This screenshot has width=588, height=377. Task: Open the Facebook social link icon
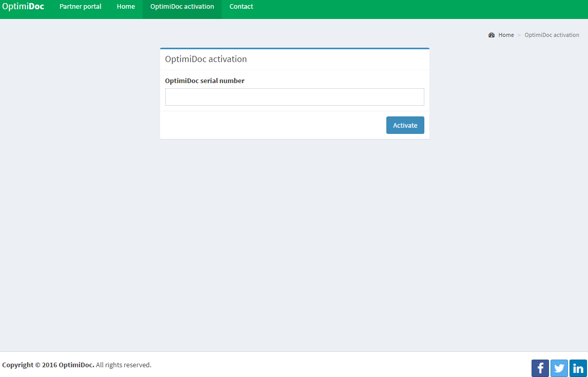(540, 368)
